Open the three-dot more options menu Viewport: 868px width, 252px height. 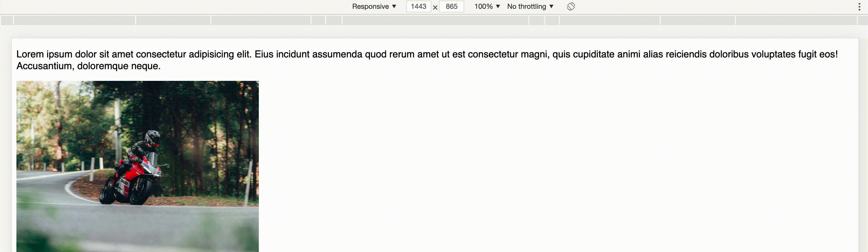(859, 7)
